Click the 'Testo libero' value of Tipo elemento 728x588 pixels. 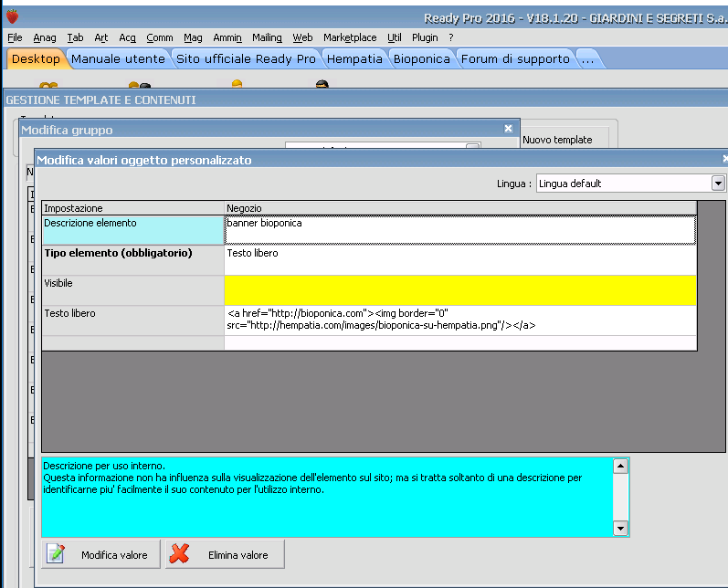tap(460, 260)
